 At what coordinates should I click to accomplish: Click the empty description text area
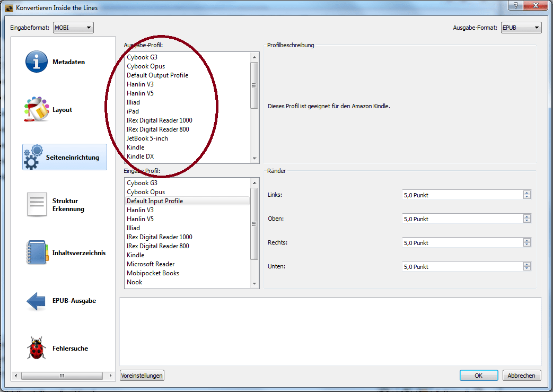pyautogui.click(x=330, y=332)
